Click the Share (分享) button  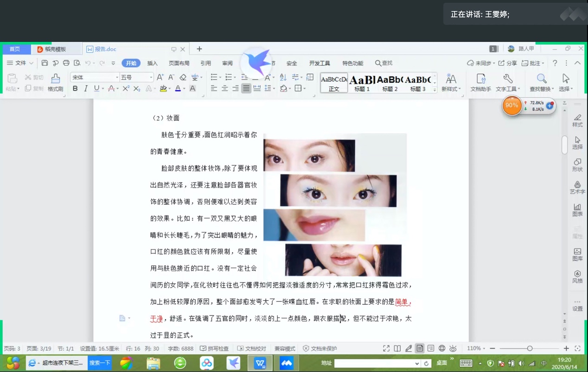click(x=507, y=63)
